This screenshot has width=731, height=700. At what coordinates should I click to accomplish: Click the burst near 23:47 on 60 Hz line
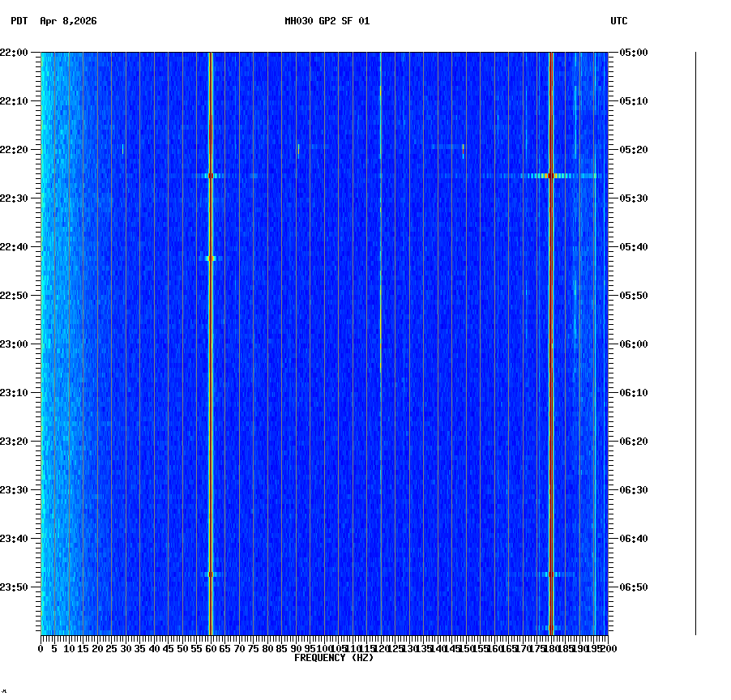pyautogui.click(x=211, y=573)
